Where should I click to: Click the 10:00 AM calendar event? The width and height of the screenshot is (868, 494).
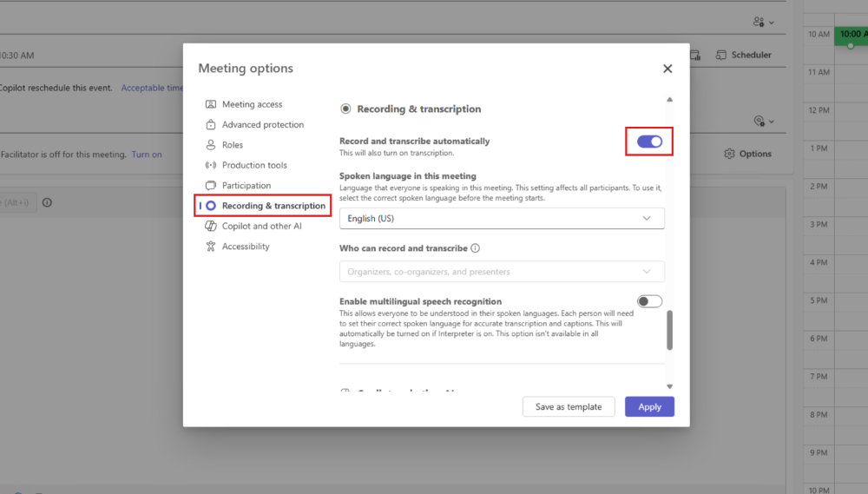(x=852, y=36)
